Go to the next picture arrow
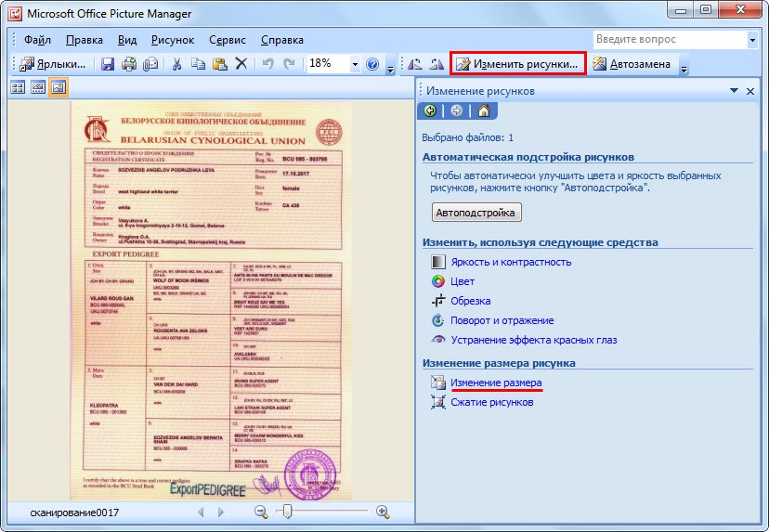The height and width of the screenshot is (532, 769). point(221,512)
